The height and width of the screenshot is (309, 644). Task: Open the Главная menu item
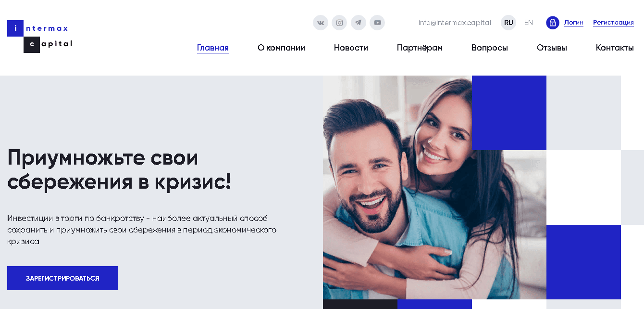(x=213, y=48)
